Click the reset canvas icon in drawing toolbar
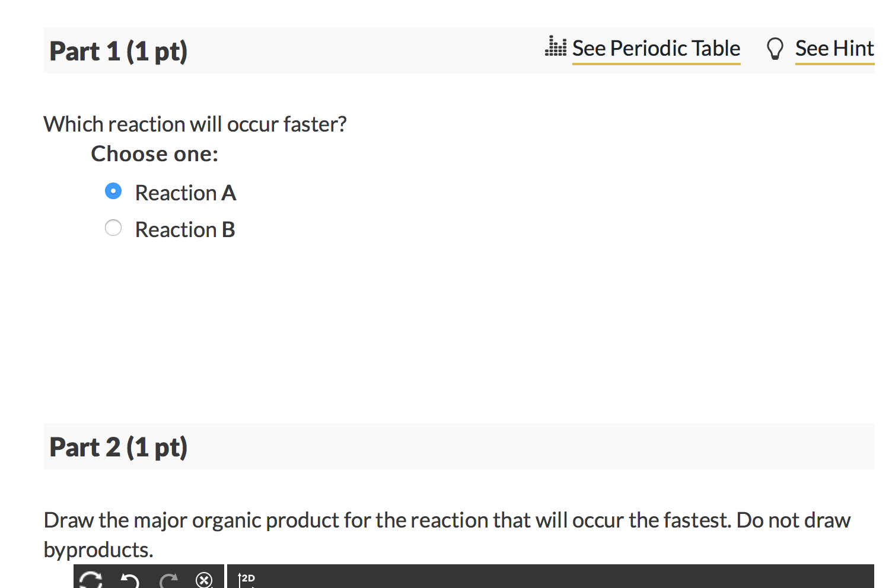 coord(90,580)
